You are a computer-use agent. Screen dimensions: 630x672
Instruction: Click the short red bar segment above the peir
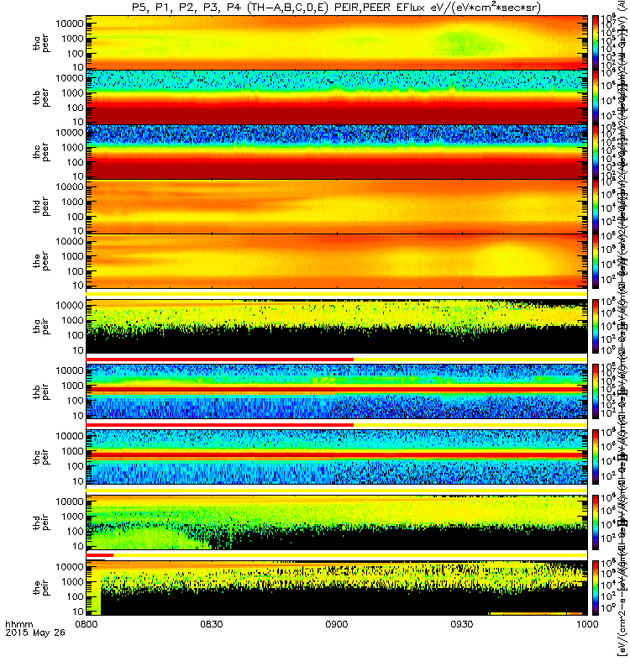click(99, 555)
